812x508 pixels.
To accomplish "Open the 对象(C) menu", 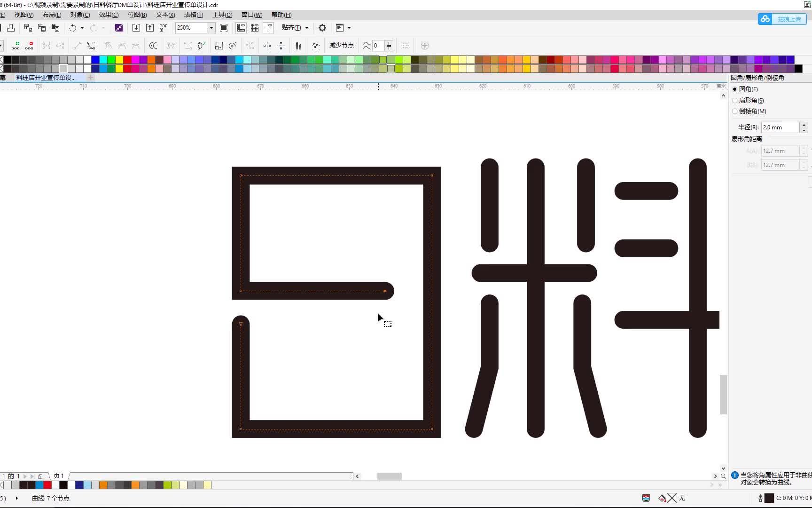I will click(80, 15).
